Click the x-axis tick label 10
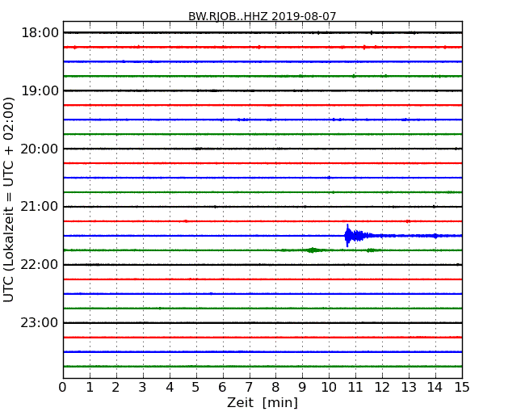The image size is (525, 420). coord(329,387)
